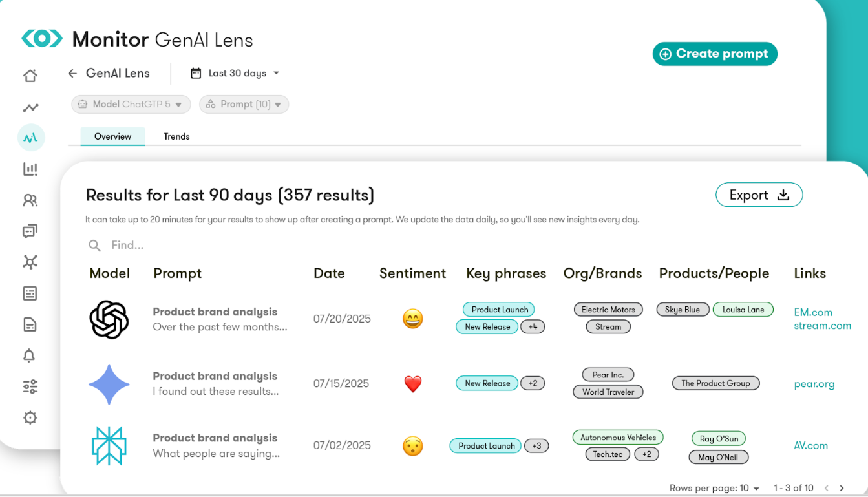Click the calendar icon next to Last 30 days
The image size is (868, 497).
pyautogui.click(x=196, y=73)
